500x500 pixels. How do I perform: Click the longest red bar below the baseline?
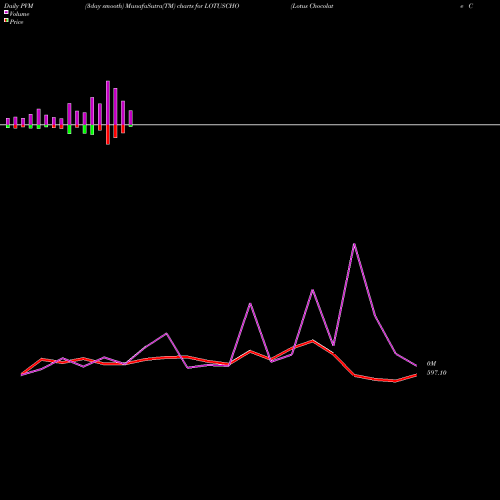[108, 135]
